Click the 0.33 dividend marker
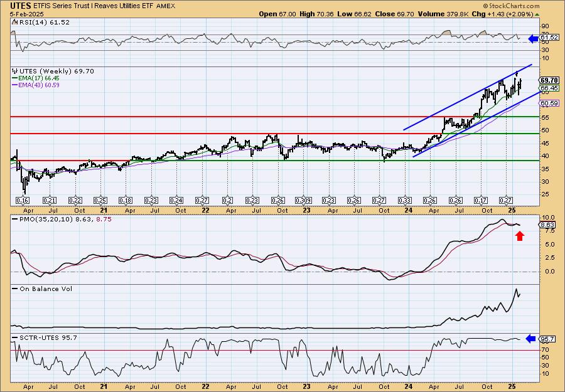565x392 pixels. [x=405, y=201]
